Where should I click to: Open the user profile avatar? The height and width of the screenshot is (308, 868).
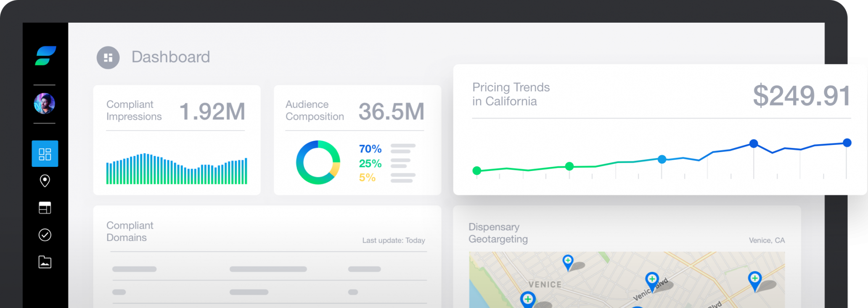(45, 104)
